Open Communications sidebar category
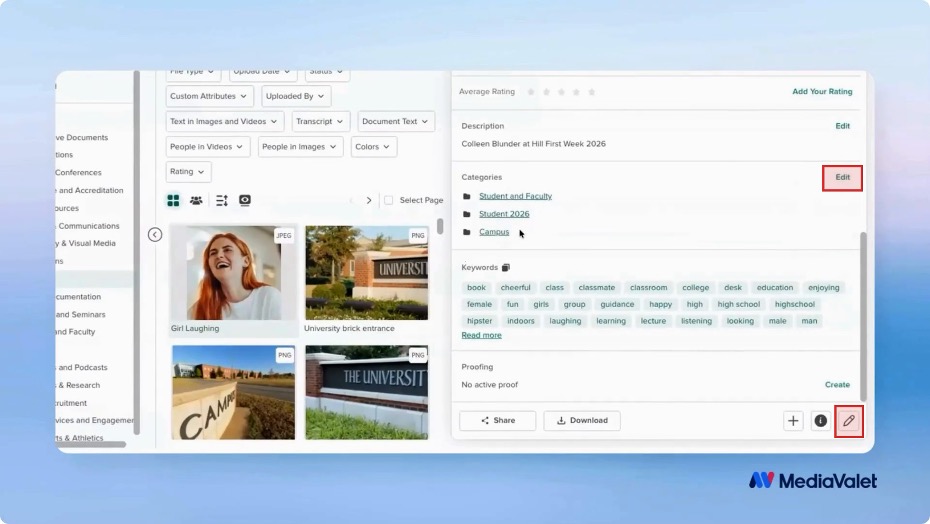 (88, 226)
